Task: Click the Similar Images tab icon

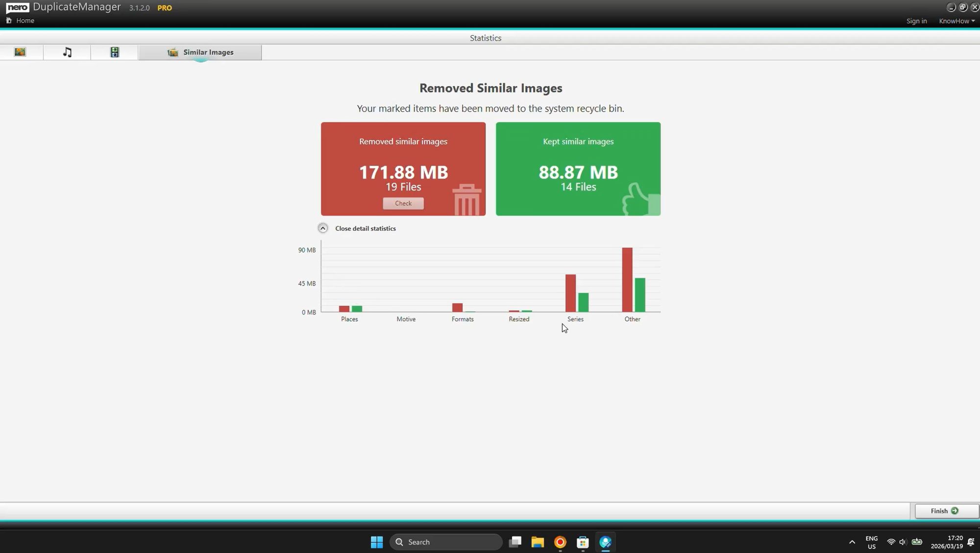Action: point(172,52)
